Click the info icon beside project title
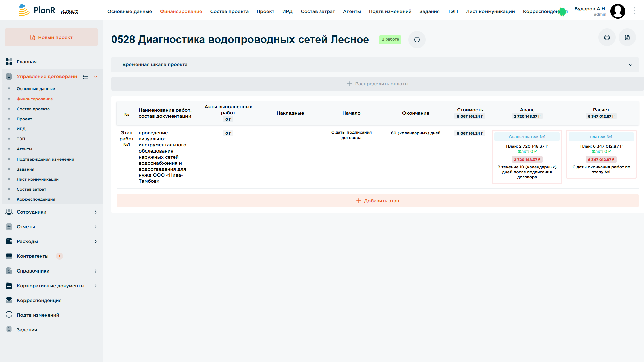The image size is (644, 362). pyautogui.click(x=417, y=40)
